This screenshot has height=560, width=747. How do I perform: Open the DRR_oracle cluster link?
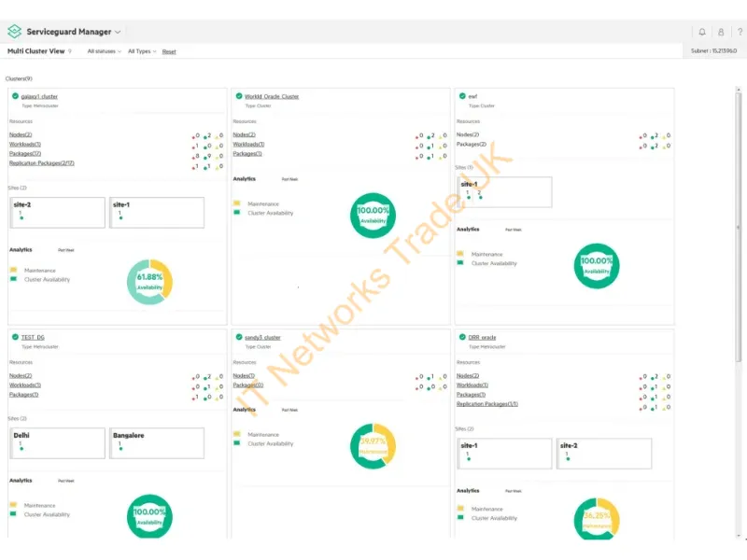click(482, 337)
